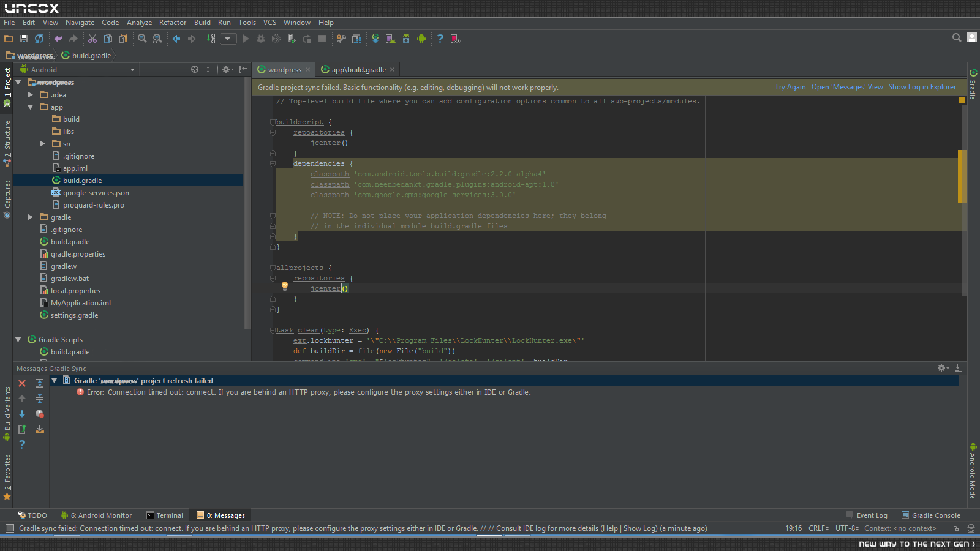Open the Build menu
The height and width of the screenshot is (551, 980).
202,23
